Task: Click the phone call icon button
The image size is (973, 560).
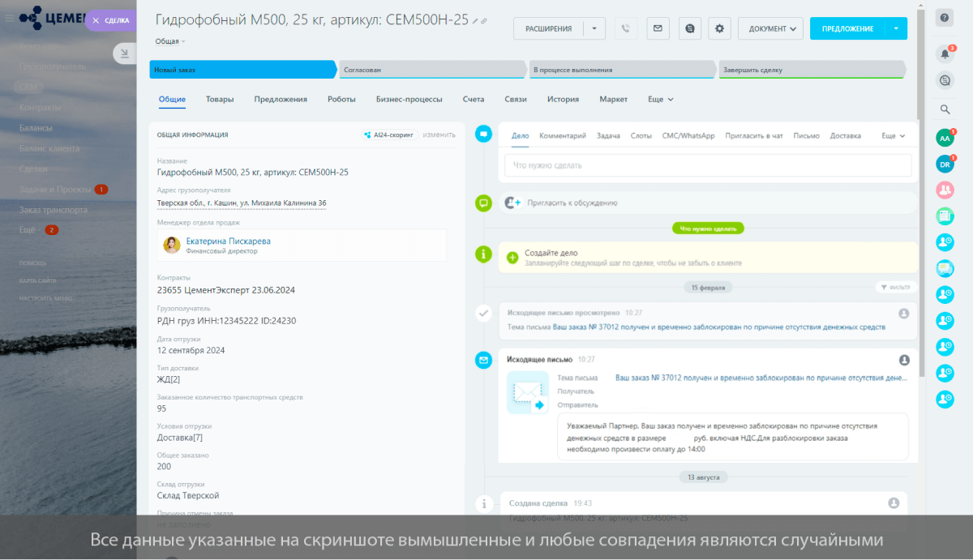Action: point(625,28)
